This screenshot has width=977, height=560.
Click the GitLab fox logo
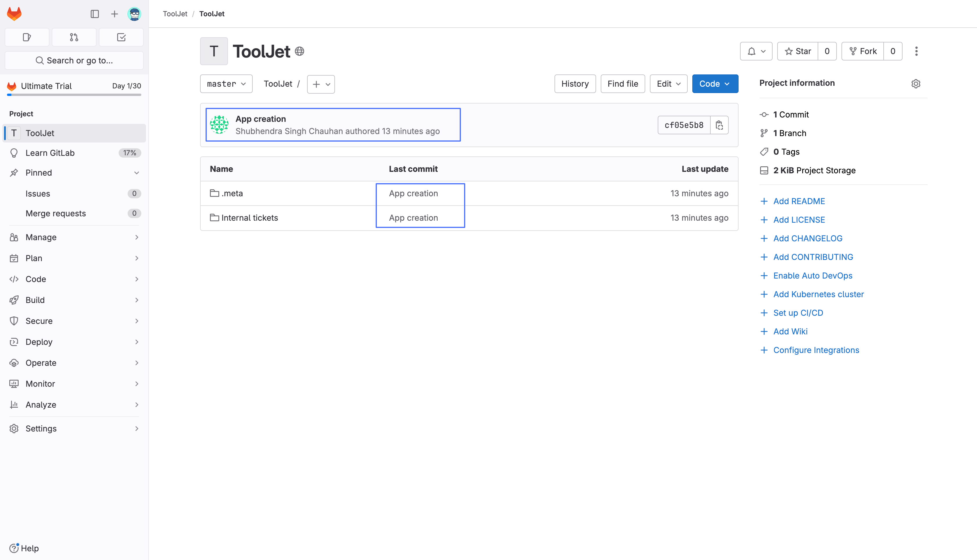(x=14, y=14)
